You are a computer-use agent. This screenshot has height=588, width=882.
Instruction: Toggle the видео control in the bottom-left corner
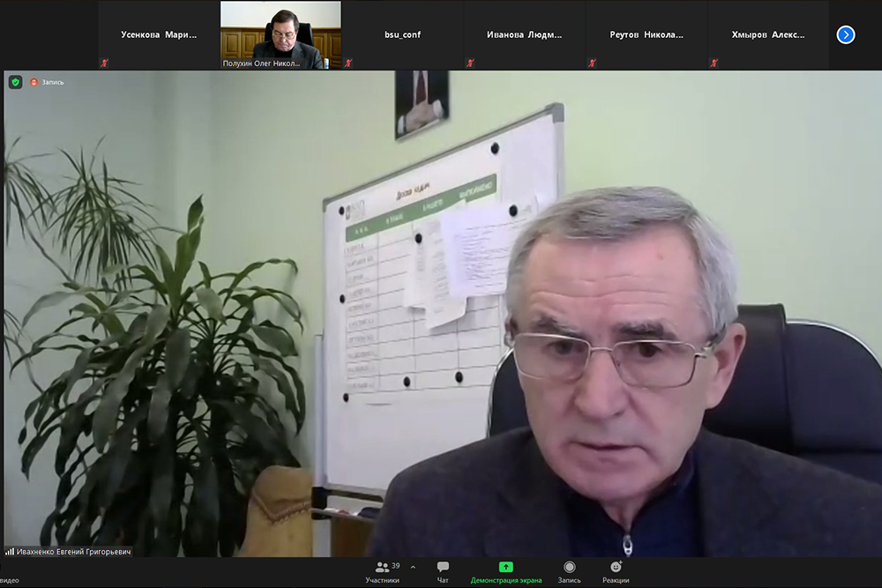point(9,580)
